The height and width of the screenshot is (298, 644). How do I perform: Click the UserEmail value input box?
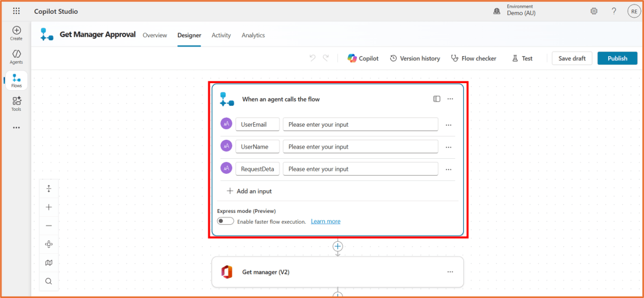[361, 124]
